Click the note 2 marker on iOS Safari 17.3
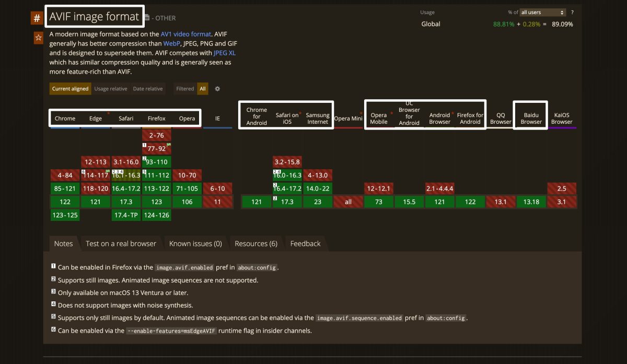The width and height of the screenshot is (627, 364). tap(275, 198)
